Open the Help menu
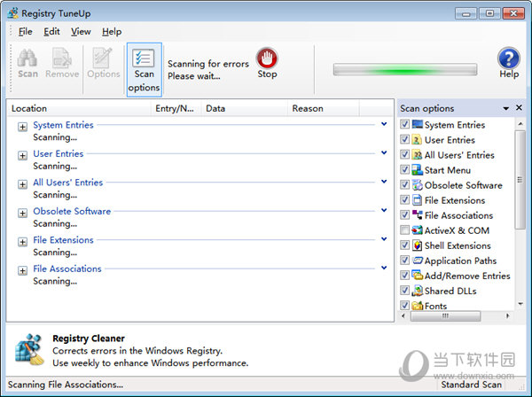This screenshot has width=532, height=397. pyautogui.click(x=112, y=32)
